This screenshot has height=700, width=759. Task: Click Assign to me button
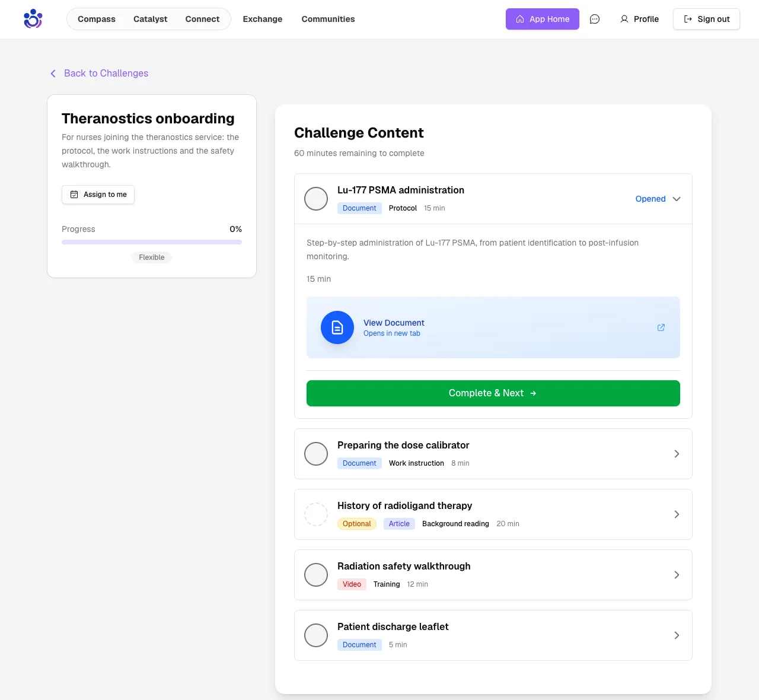pos(98,195)
